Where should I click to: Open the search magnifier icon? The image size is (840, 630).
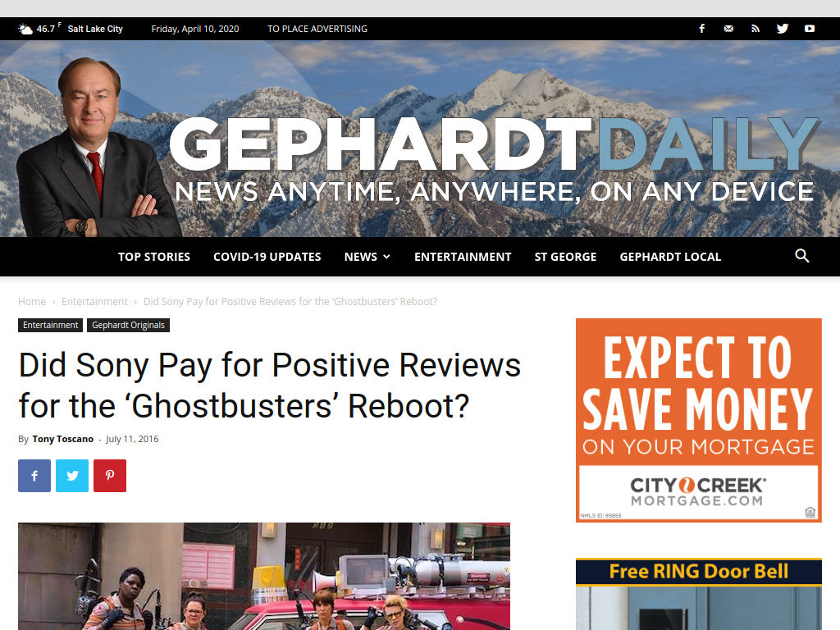tap(802, 256)
